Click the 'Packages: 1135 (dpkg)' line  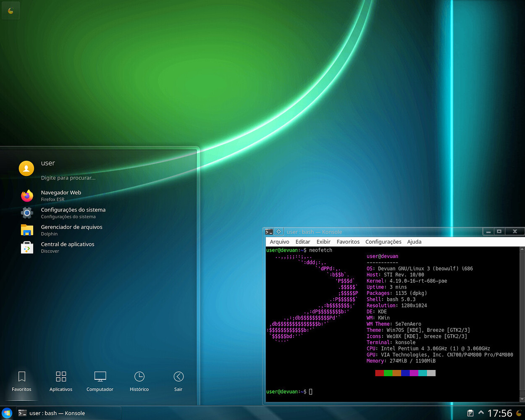pyautogui.click(x=396, y=293)
